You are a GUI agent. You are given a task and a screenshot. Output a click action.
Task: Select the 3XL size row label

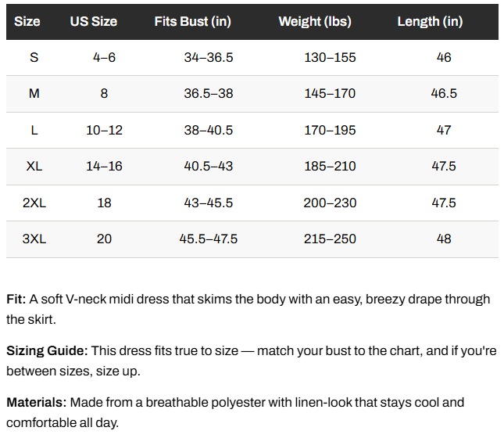click(x=34, y=239)
